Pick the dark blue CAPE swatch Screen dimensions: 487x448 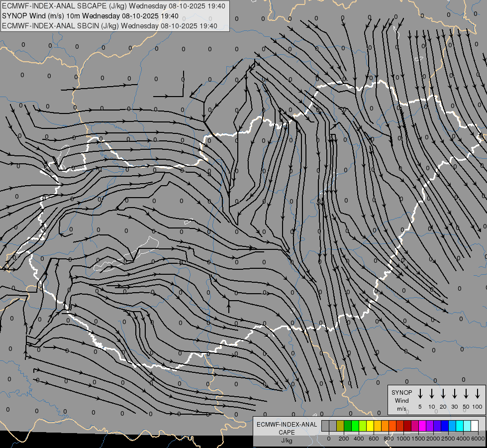click(445, 426)
